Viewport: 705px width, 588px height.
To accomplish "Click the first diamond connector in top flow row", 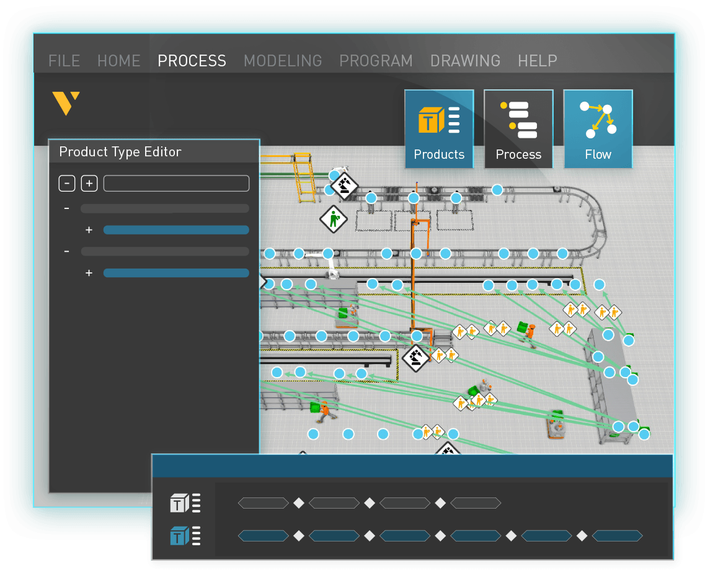I will [x=299, y=503].
